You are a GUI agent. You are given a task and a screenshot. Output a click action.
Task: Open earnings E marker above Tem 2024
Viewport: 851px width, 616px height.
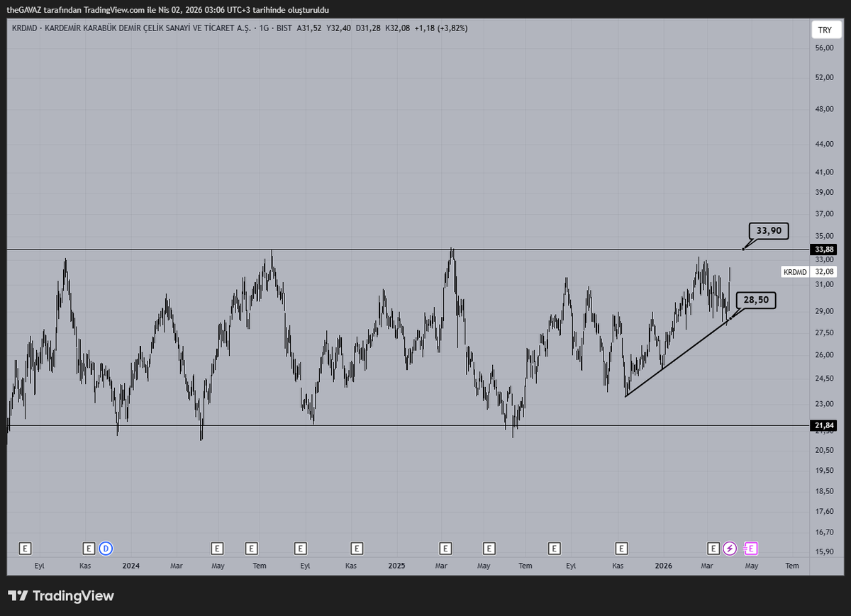[x=251, y=548]
